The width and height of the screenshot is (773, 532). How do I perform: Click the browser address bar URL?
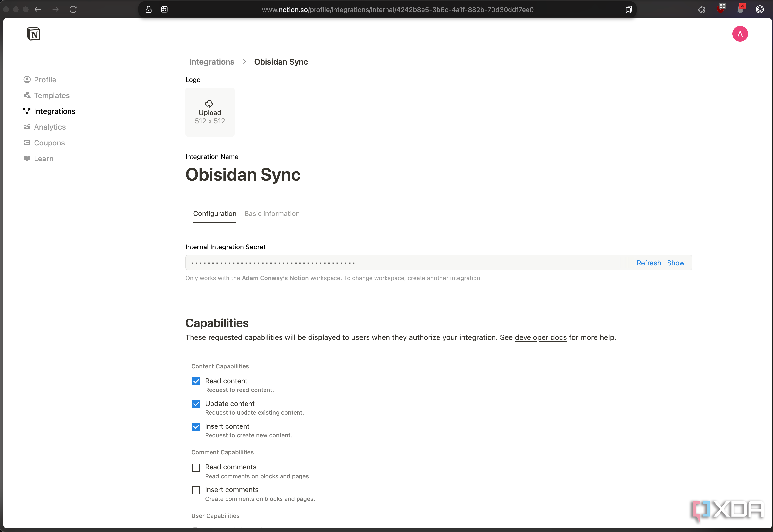pyautogui.click(x=398, y=10)
